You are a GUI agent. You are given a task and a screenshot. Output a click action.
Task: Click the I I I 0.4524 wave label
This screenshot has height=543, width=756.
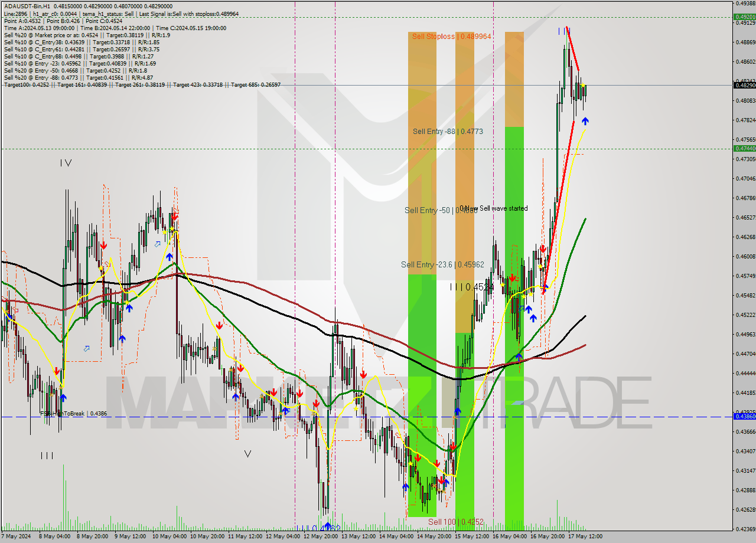point(472,287)
